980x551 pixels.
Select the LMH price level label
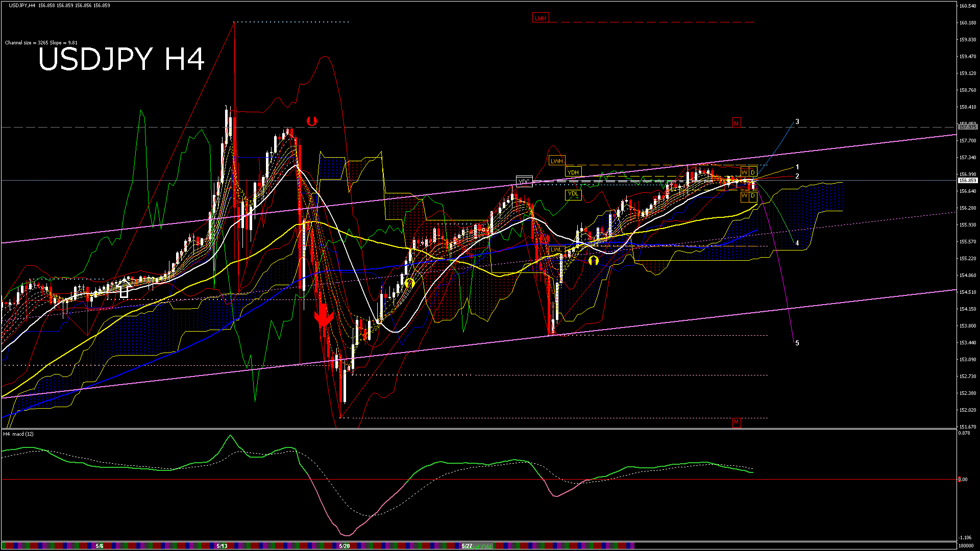(x=540, y=18)
